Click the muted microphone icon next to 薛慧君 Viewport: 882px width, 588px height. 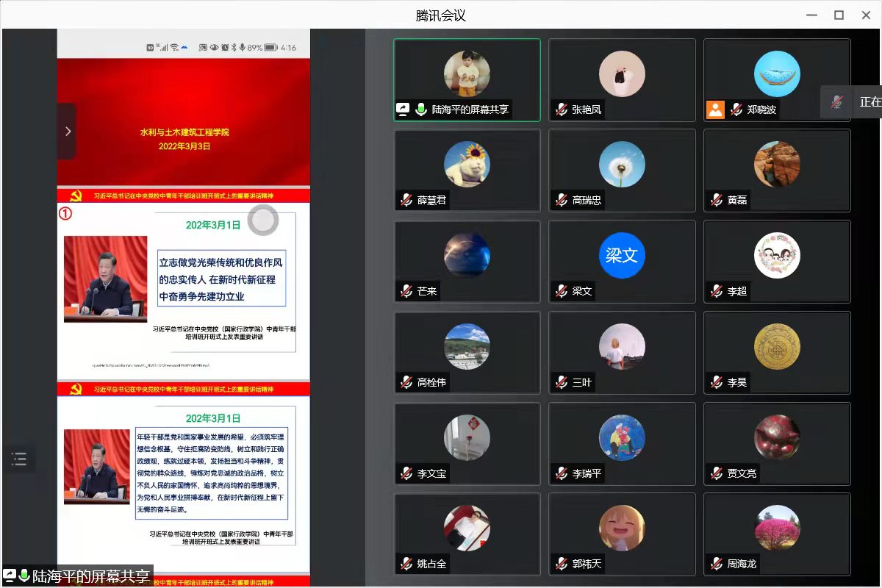406,200
